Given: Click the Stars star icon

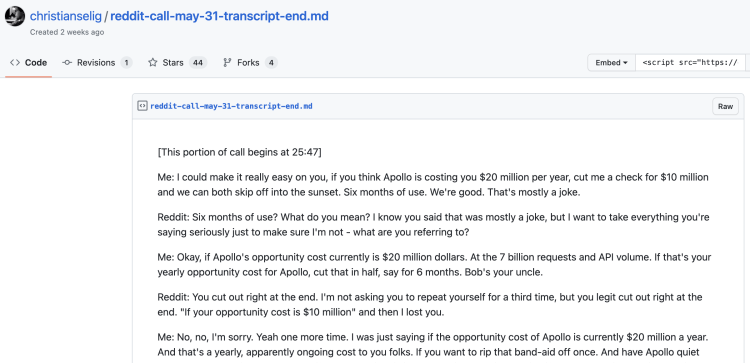Looking at the screenshot, I should (x=153, y=63).
